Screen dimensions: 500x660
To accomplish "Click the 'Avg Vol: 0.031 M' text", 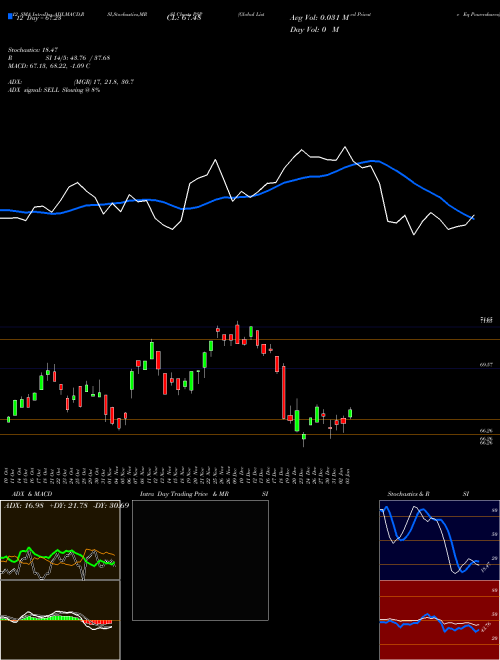I will click(x=320, y=18).
